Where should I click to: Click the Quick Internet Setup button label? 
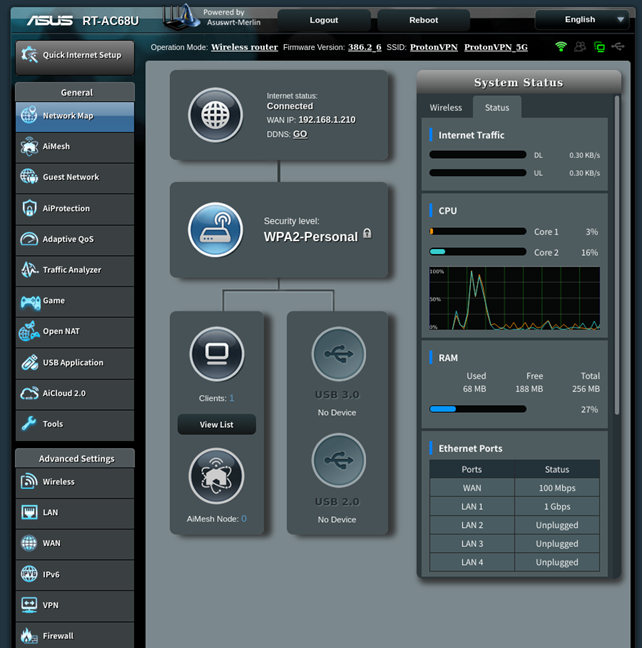click(x=82, y=55)
